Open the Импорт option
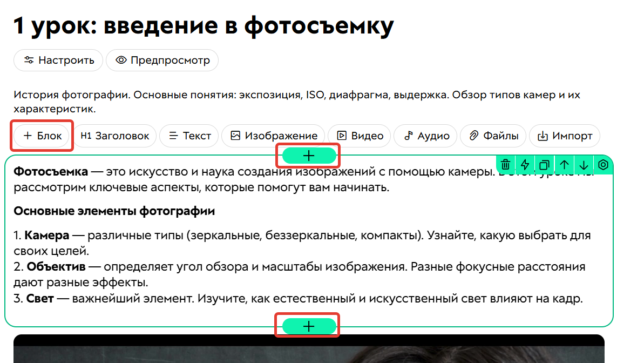644x363 pixels. tap(565, 136)
